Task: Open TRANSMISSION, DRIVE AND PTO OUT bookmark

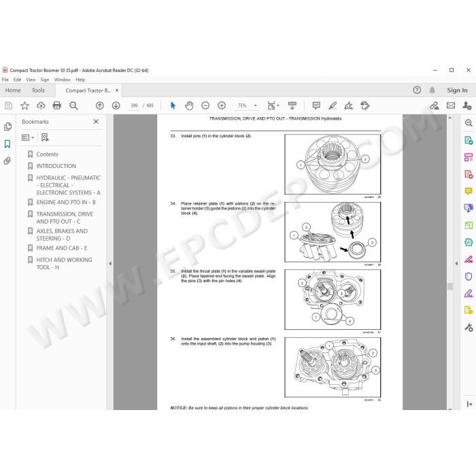Action: 65,218
